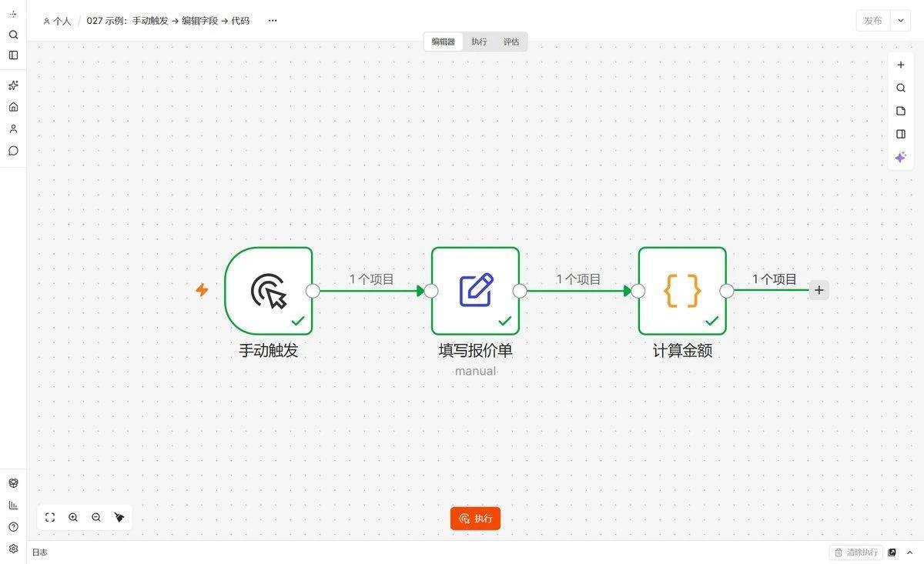This screenshot has width=924, height=564.
Task: Open the 日志 logs panel label
Action: pyautogui.click(x=39, y=552)
